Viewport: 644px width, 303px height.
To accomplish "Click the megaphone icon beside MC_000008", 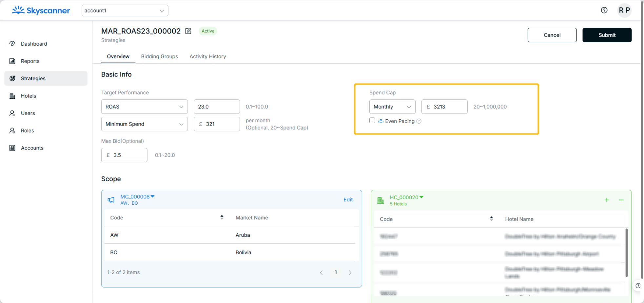I will pyautogui.click(x=111, y=200).
